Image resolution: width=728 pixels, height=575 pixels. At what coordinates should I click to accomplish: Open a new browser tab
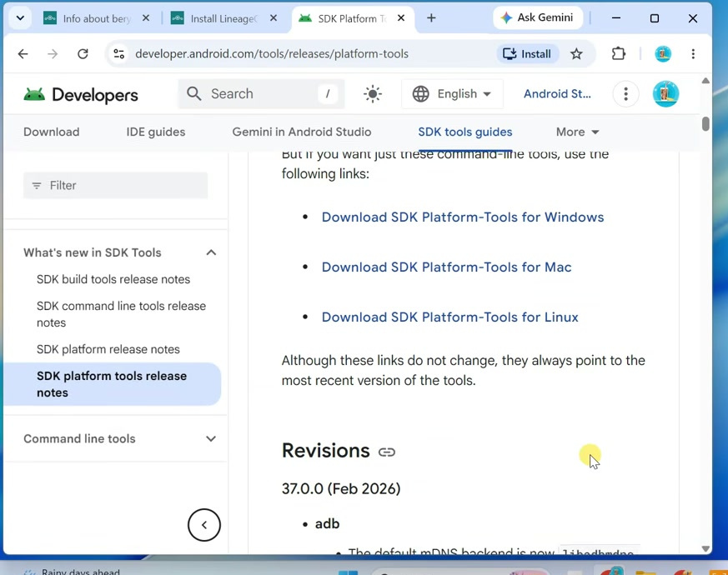pyautogui.click(x=431, y=18)
